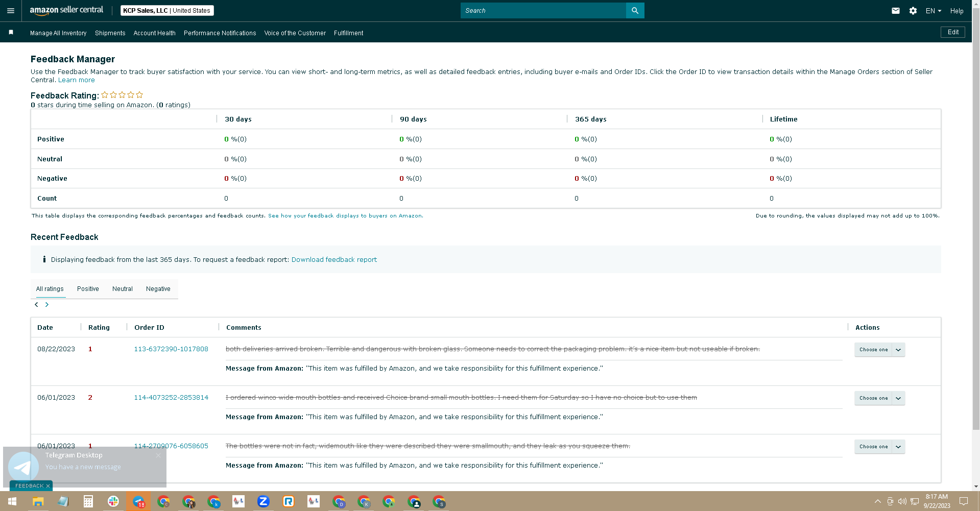
Task: Open the RingCentral app in the taskbar
Action: point(289,501)
